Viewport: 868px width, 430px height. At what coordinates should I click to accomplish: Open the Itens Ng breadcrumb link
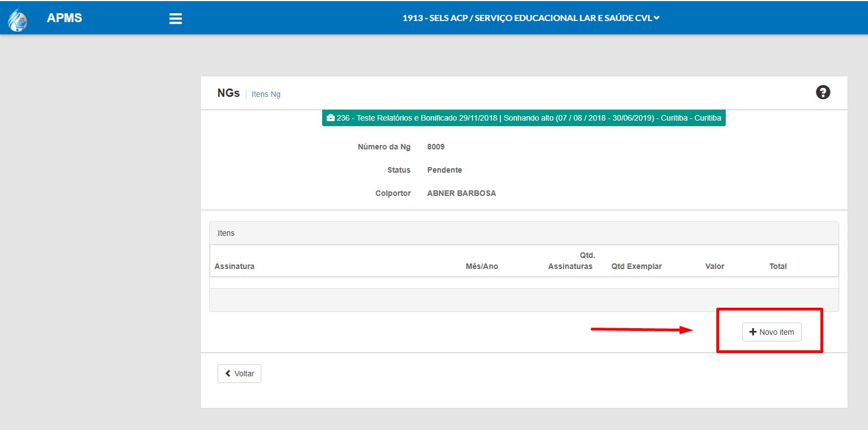click(x=266, y=94)
